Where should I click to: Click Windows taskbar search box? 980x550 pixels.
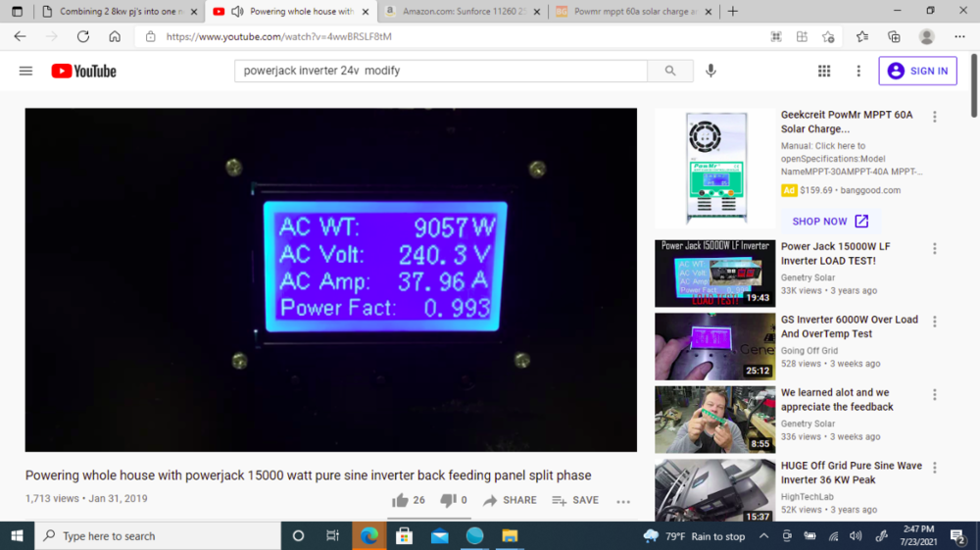(158, 535)
